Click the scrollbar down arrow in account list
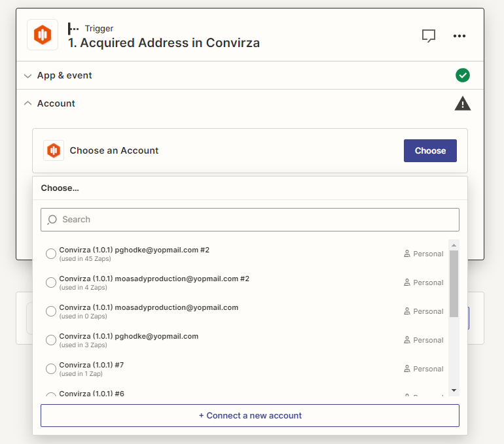The height and width of the screenshot is (444, 504). 454,390
